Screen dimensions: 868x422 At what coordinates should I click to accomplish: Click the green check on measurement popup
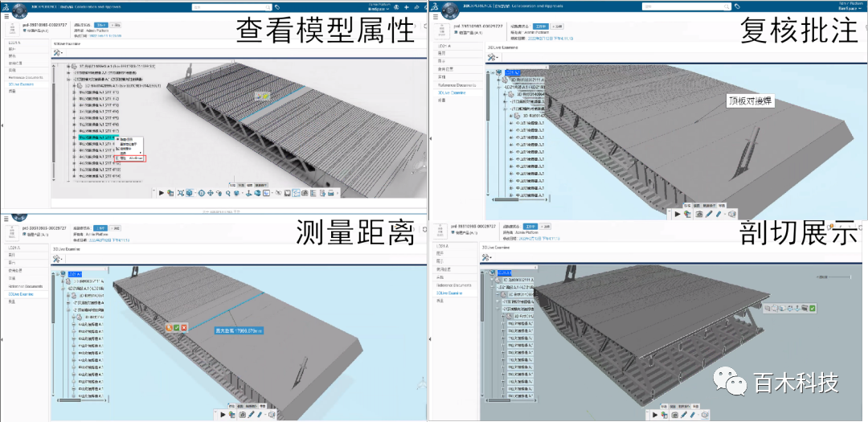[x=176, y=327]
